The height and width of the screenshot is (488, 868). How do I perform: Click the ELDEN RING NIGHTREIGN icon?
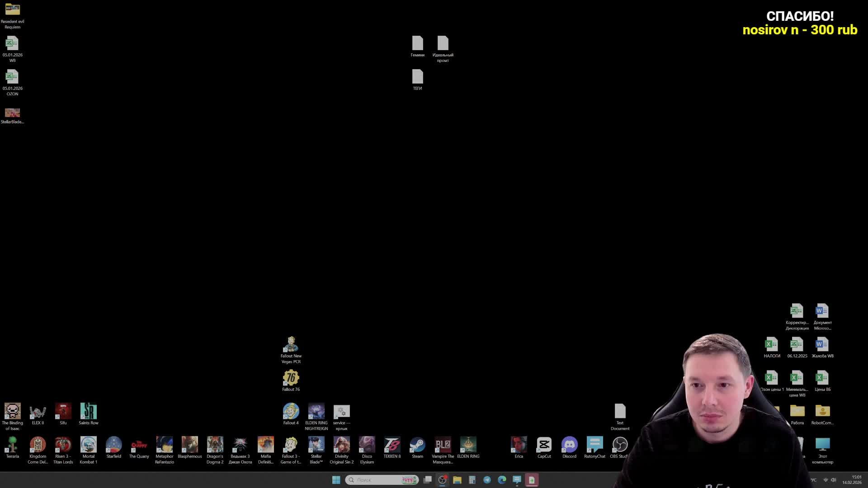[316, 412]
